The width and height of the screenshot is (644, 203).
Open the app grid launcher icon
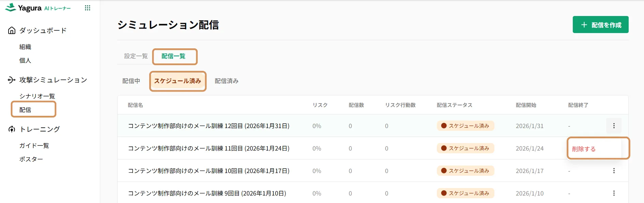88,8
